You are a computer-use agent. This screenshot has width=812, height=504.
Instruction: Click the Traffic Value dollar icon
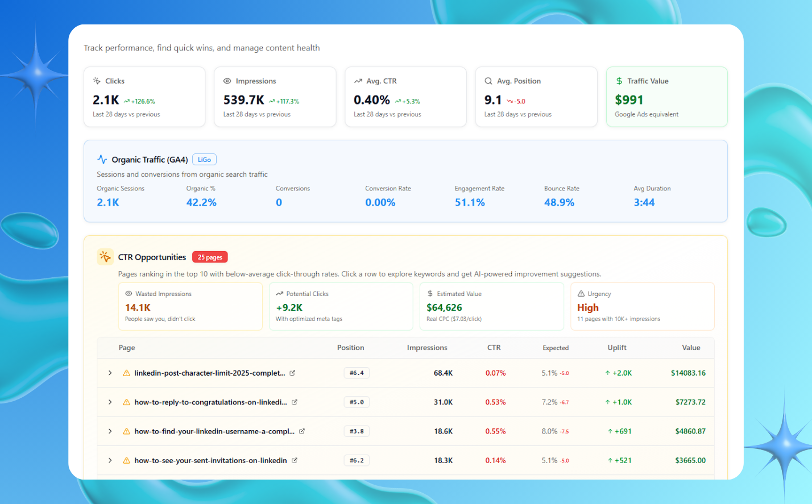pos(619,81)
